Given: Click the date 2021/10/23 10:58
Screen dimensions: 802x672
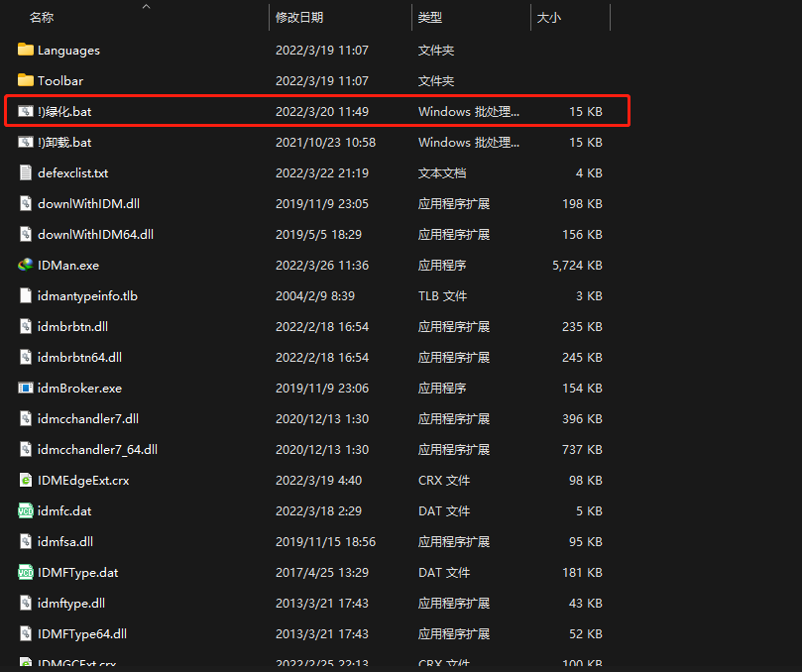Looking at the screenshot, I should click(x=325, y=142).
